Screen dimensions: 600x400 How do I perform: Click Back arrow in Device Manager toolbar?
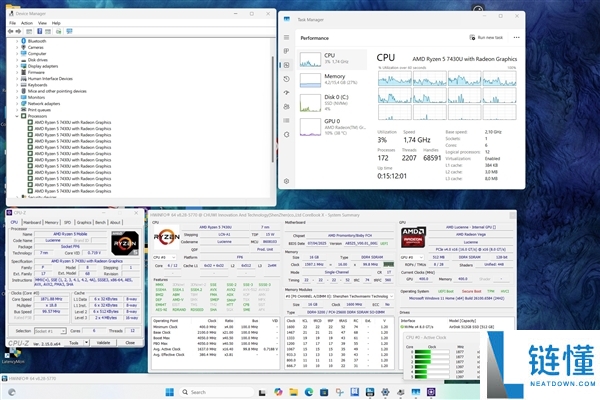click(10, 31)
